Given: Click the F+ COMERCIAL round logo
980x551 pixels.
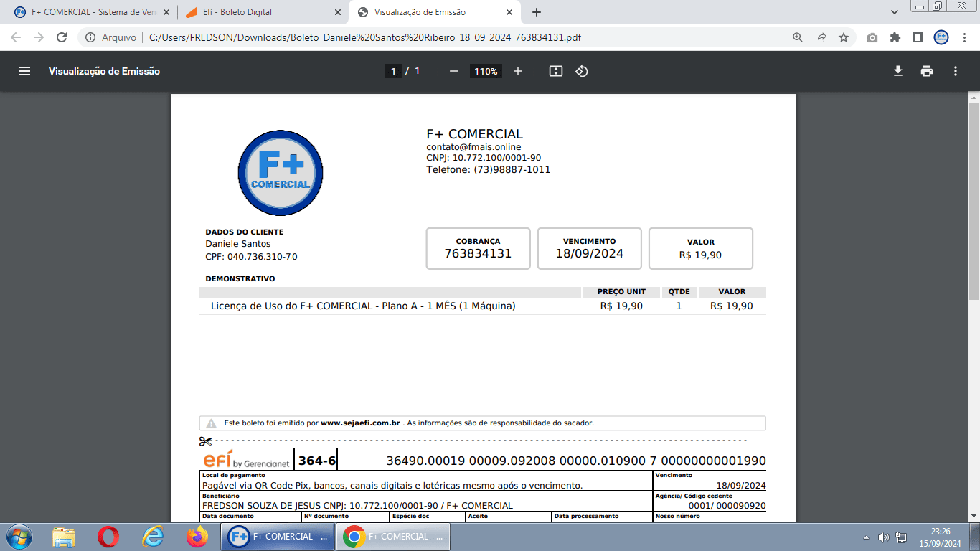Looking at the screenshot, I should click(281, 172).
